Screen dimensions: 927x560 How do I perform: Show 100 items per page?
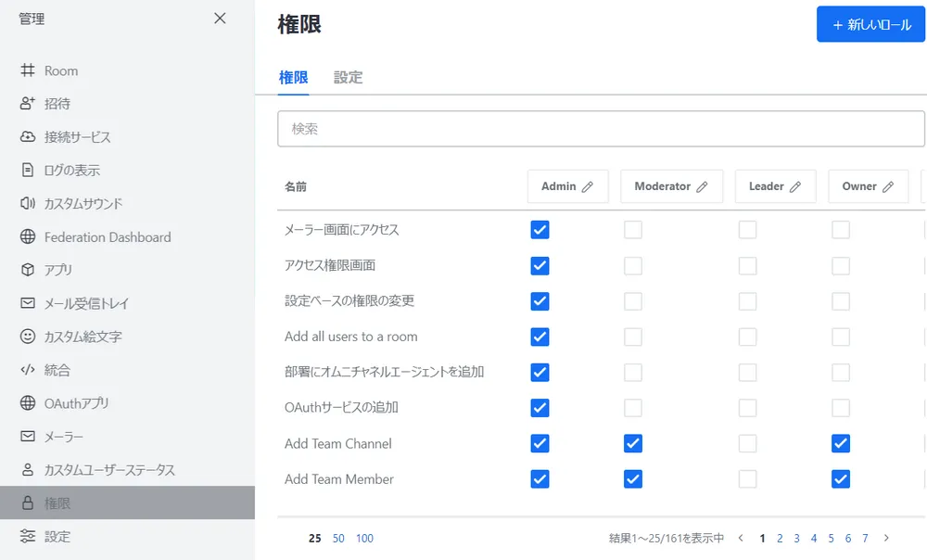[x=364, y=538]
